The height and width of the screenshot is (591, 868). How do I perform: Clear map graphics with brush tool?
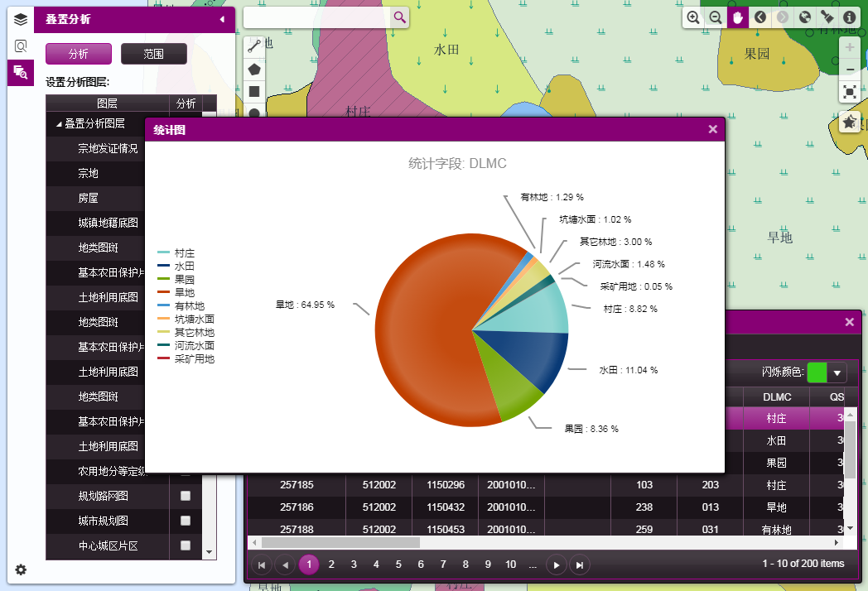point(827,17)
